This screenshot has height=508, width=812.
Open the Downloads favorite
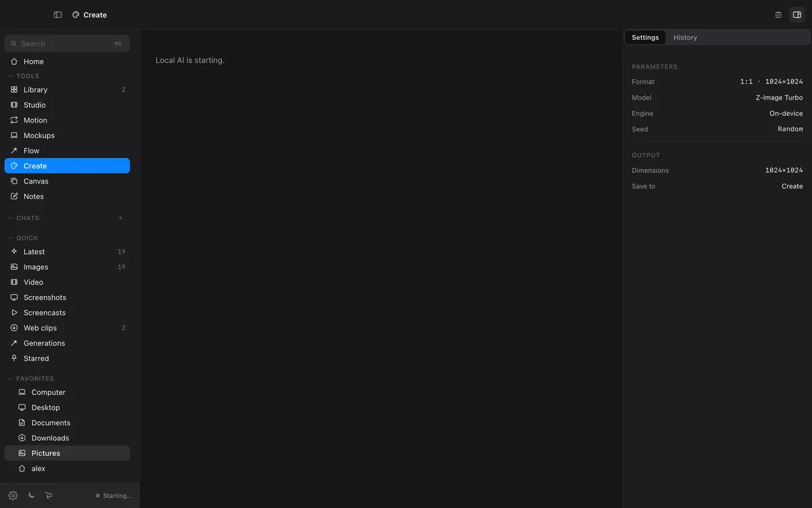pos(67,438)
